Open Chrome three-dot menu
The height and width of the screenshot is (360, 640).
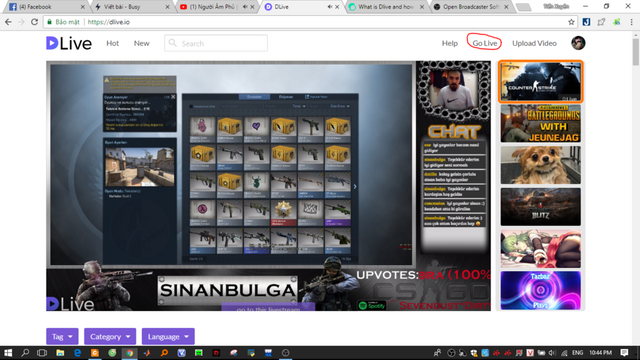click(631, 22)
